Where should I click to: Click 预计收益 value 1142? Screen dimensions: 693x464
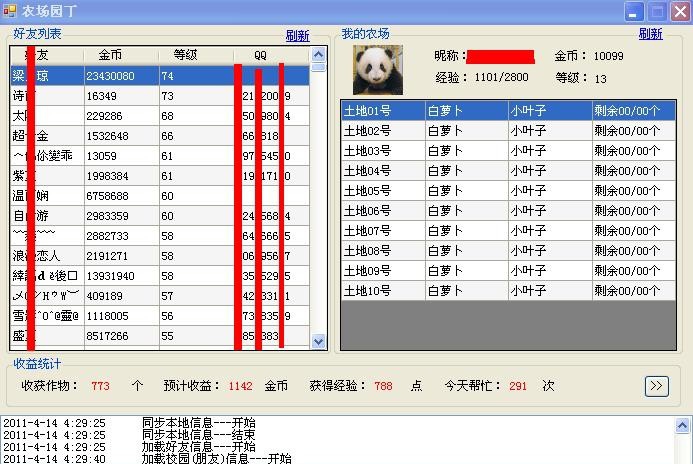[240, 386]
